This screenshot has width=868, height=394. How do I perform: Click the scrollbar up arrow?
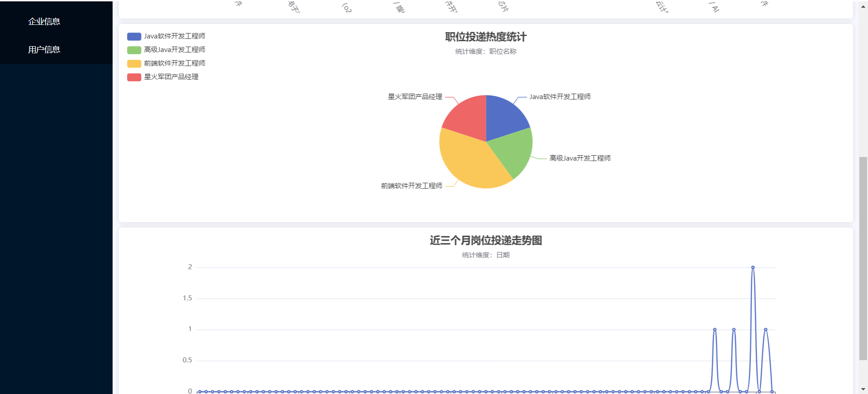863,6
